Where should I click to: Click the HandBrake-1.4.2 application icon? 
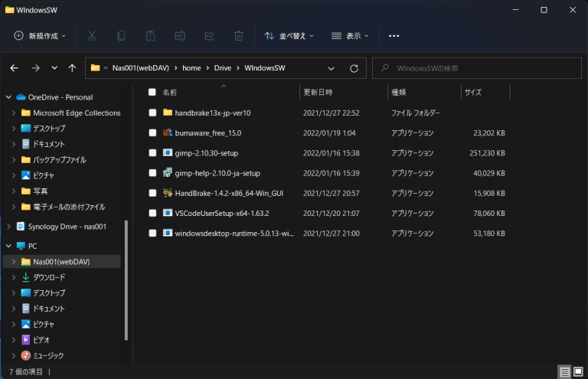[168, 193]
